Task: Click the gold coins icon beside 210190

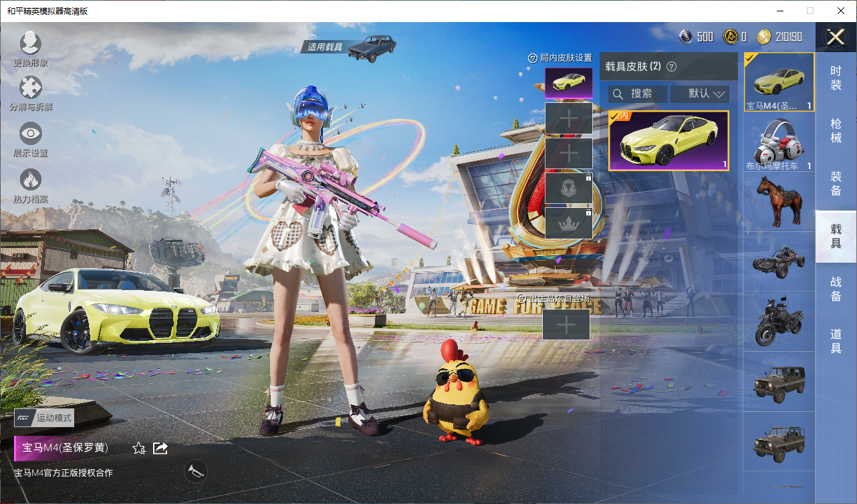Action: click(x=764, y=37)
